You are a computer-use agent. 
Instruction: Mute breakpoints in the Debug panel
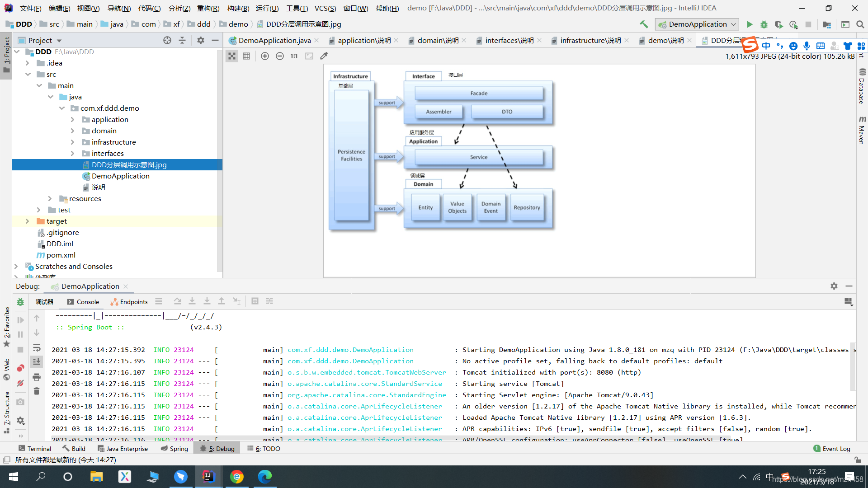[x=20, y=383]
